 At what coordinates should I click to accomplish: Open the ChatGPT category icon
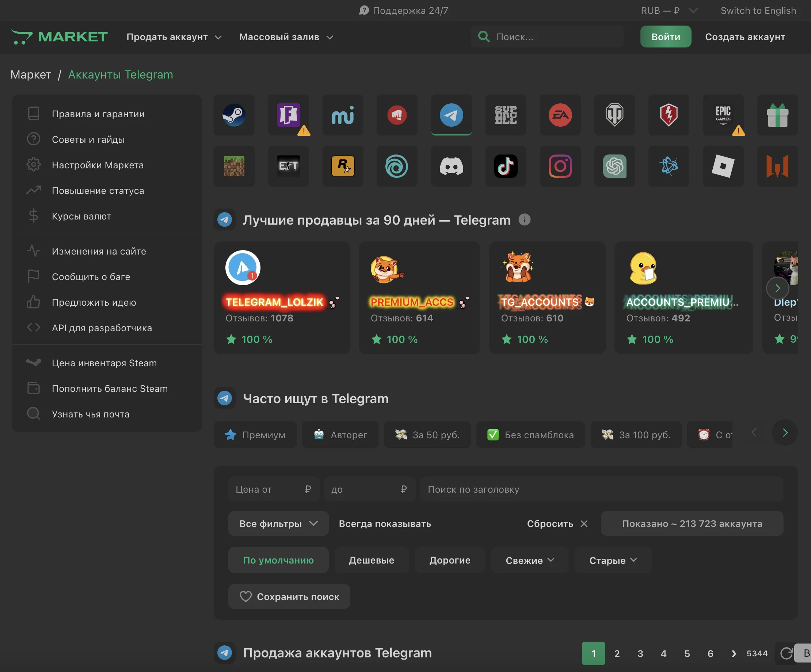coord(615,167)
